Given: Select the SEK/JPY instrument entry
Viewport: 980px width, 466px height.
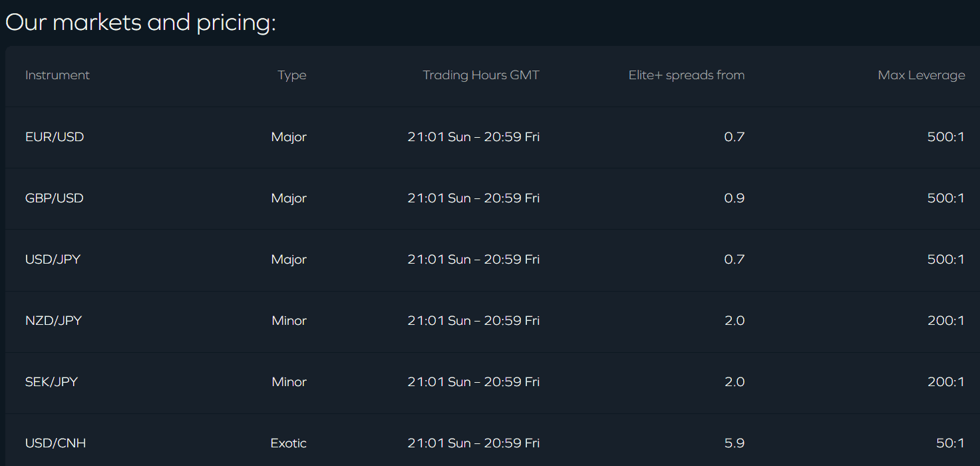Looking at the screenshot, I should coord(51,382).
